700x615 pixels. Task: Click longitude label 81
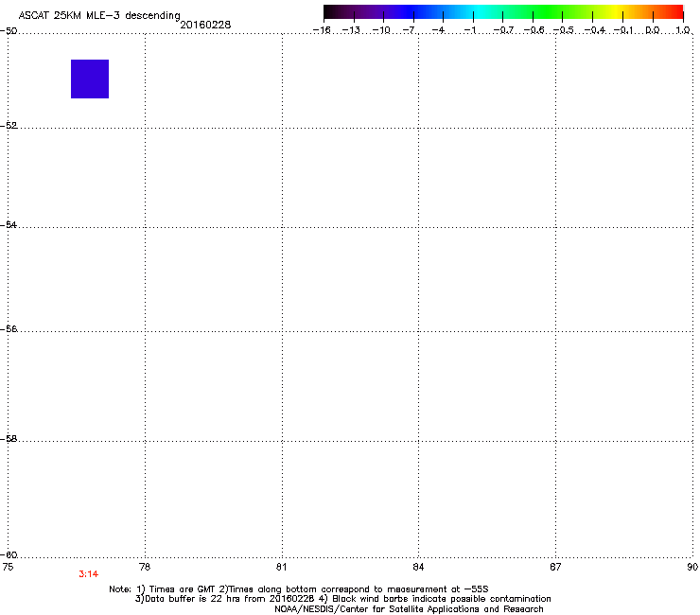(281, 567)
